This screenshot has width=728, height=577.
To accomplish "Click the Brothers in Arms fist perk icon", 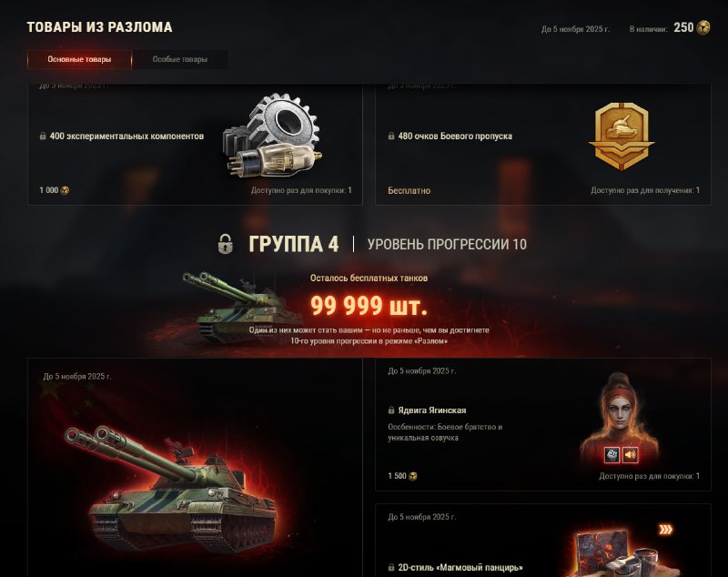I will coord(612,455).
